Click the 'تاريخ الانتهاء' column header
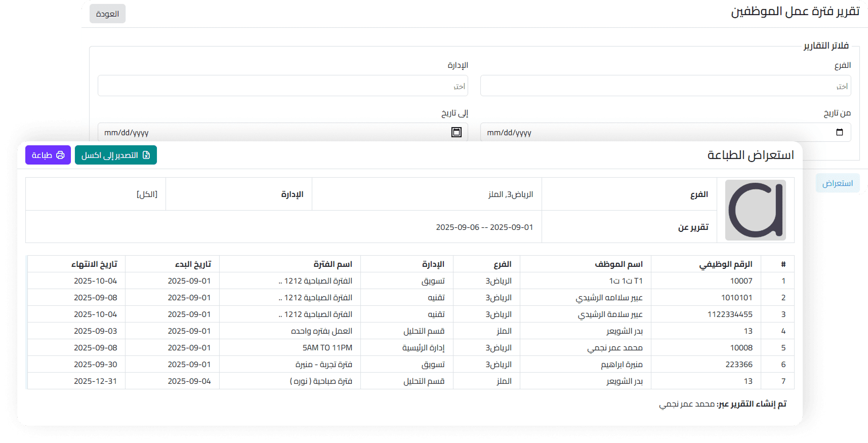 pyautogui.click(x=94, y=264)
